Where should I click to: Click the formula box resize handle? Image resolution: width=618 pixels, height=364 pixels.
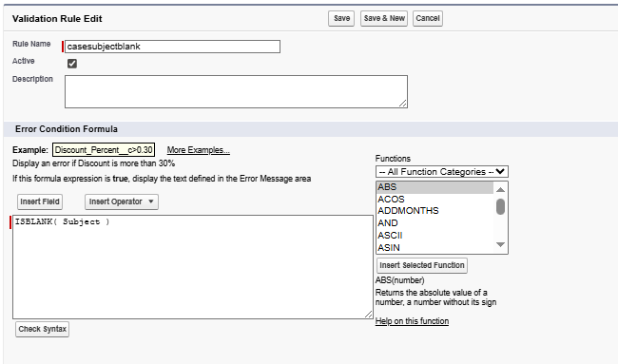pos(369,314)
